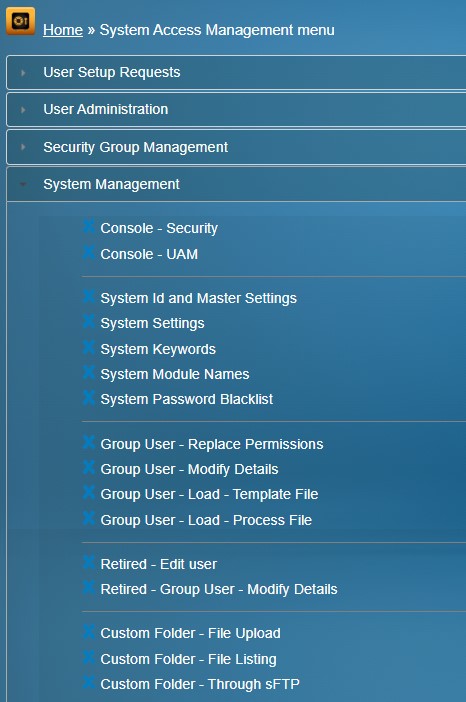Click the System Management section header

point(236,184)
